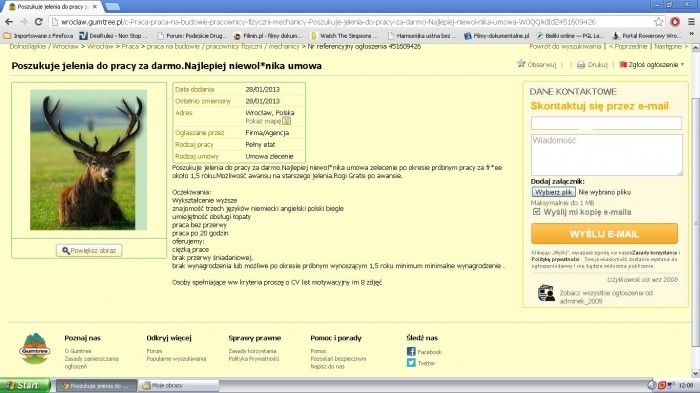Click the Pokaż mapę map icon
700x393 pixels.
pos(287,121)
